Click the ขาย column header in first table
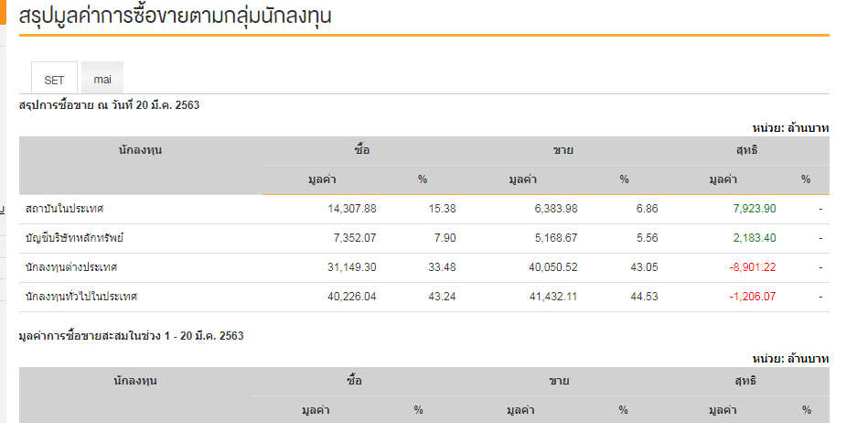Screen dimensions: 868x423 tap(563, 149)
